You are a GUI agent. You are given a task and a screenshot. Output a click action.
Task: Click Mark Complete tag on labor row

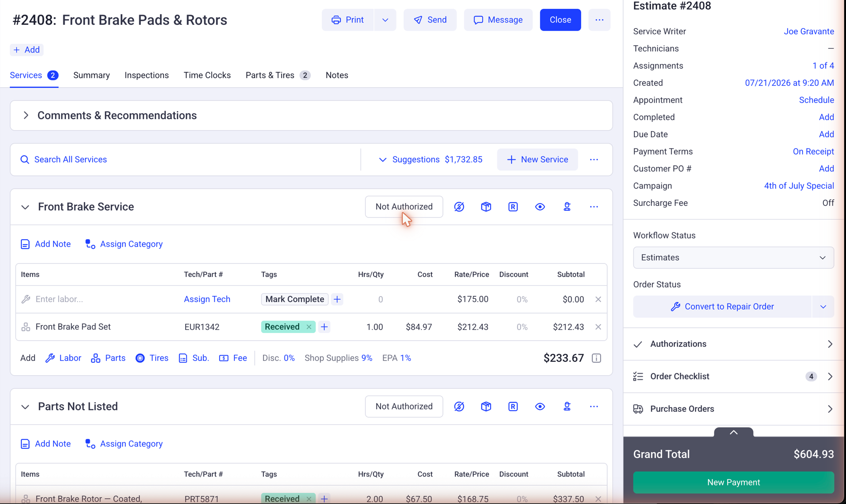pos(295,299)
